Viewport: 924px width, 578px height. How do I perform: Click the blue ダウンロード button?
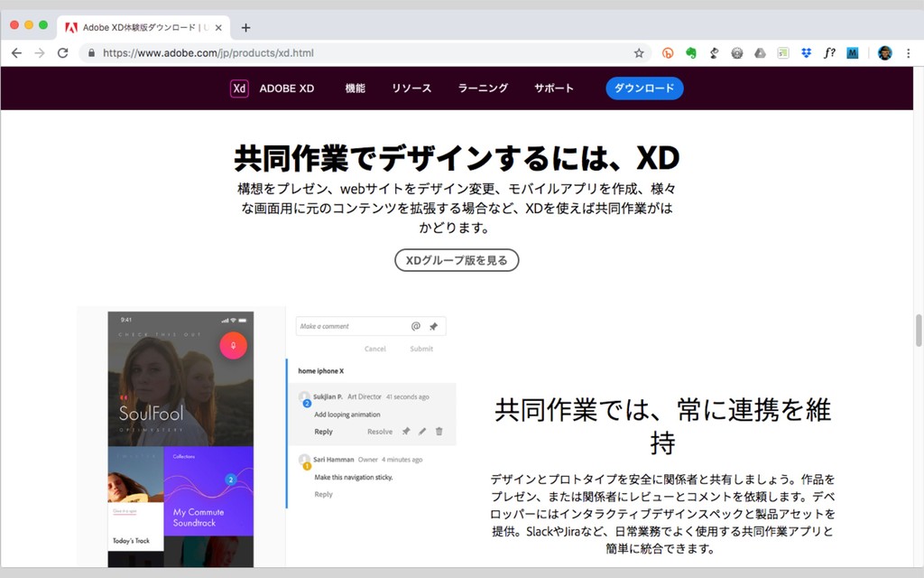click(x=644, y=89)
